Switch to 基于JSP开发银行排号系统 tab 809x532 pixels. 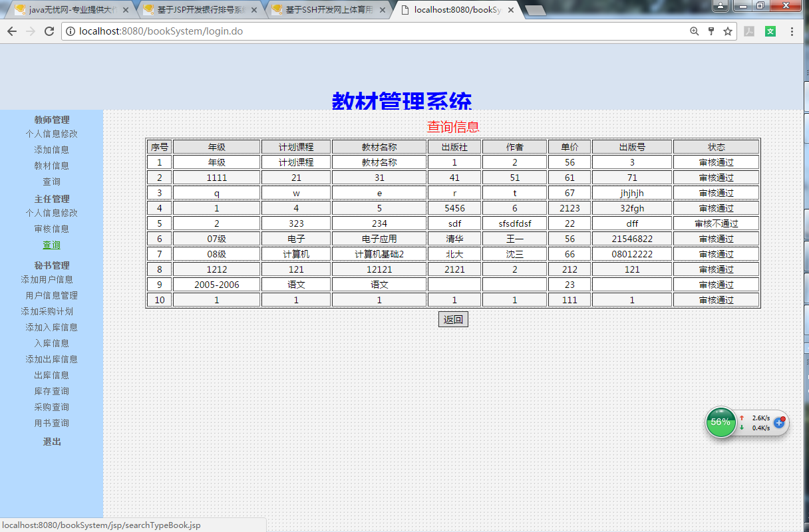pyautogui.click(x=200, y=10)
